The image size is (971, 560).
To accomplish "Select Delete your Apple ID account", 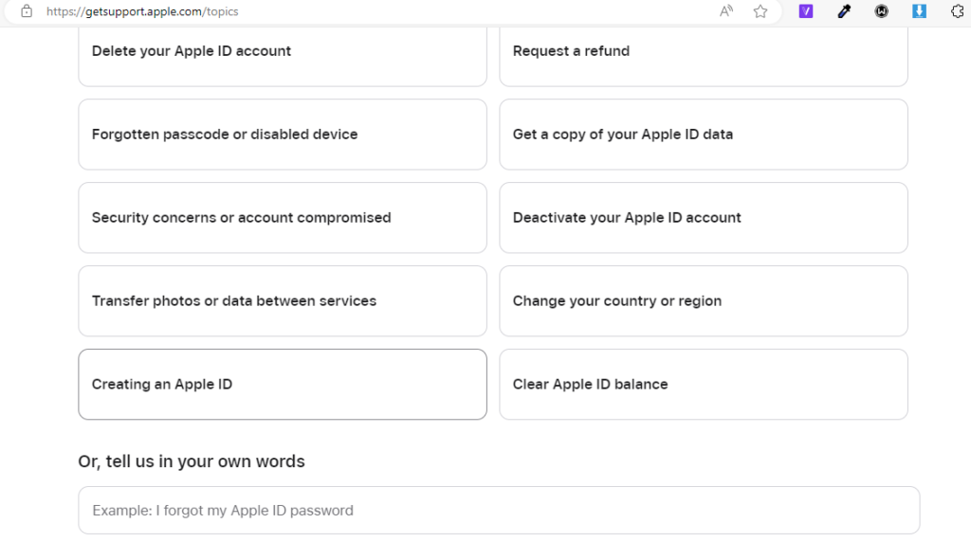I will [x=283, y=53].
